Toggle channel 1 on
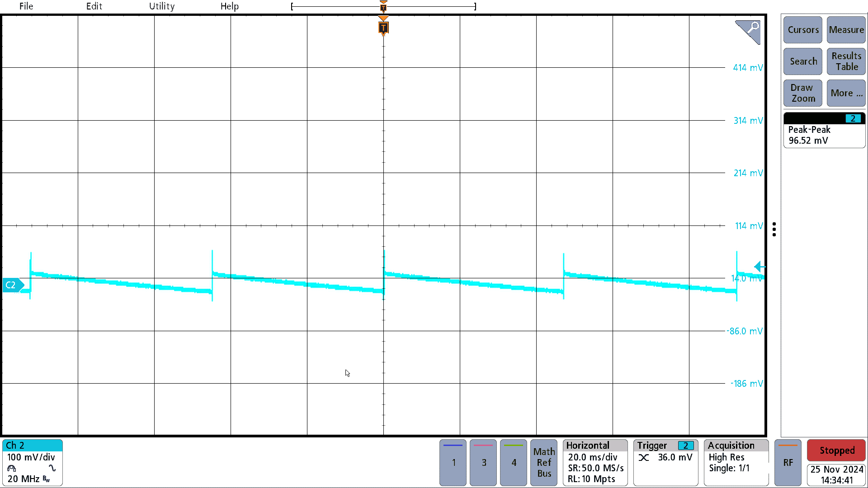868x488 pixels. (x=453, y=463)
